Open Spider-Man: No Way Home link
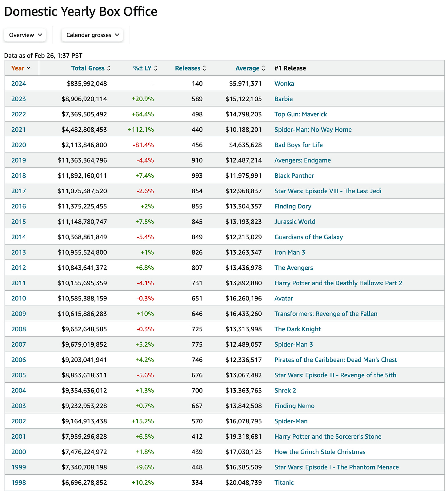 [x=313, y=130]
